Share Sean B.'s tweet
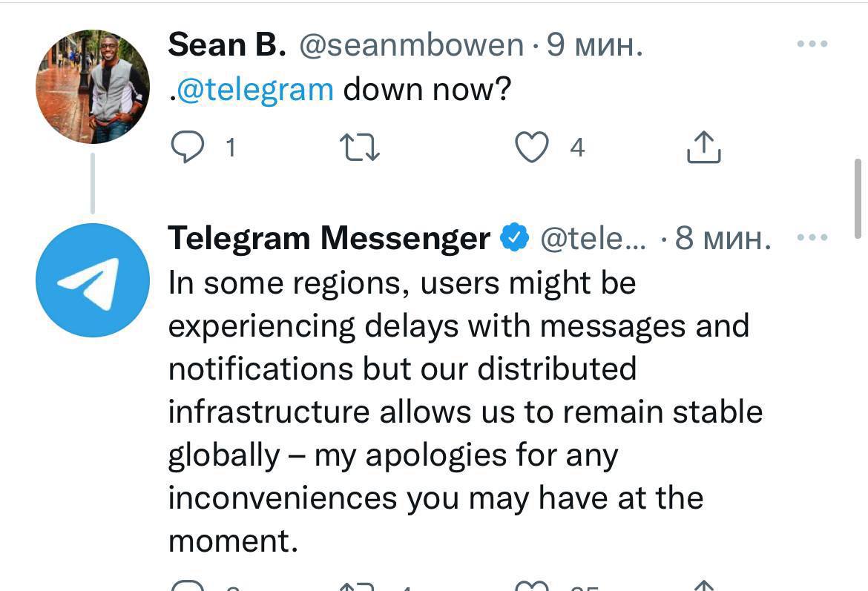This screenshot has height=591, width=868. coord(703,147)
